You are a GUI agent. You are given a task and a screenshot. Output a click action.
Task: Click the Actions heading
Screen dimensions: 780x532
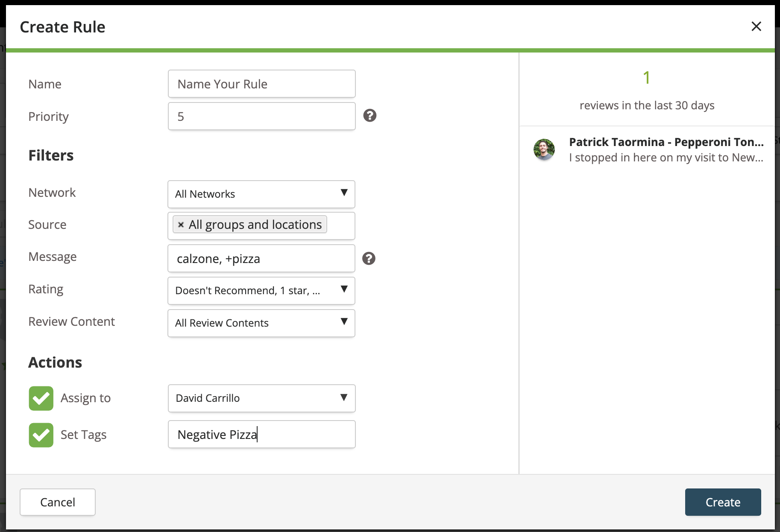click(55, 362)
